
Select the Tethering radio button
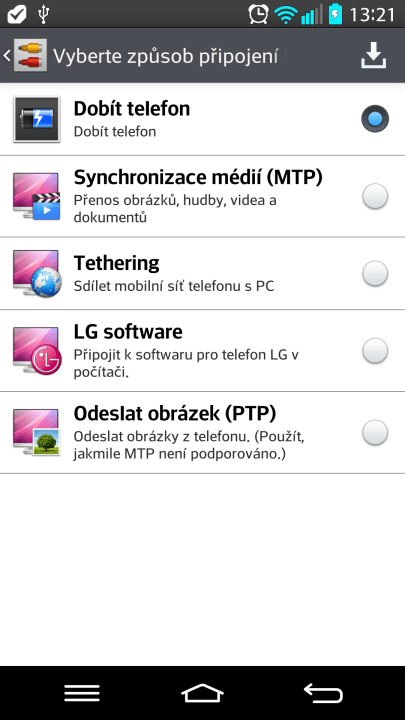tap(375, 273)
